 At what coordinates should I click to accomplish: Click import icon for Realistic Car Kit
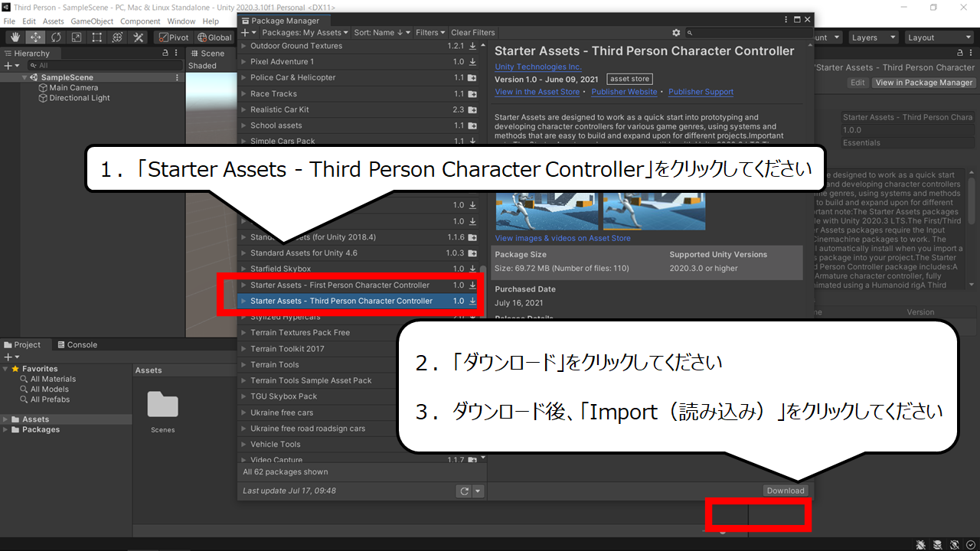[472, 109]
